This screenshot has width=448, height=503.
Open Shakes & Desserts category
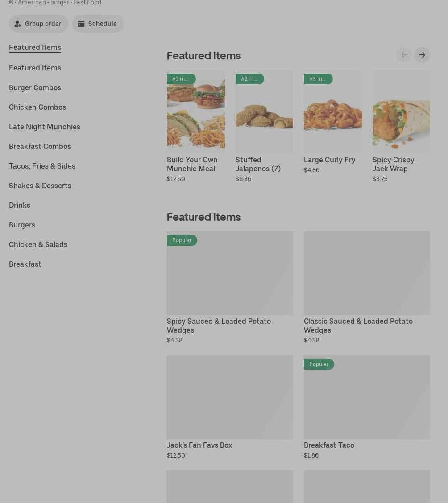click(x=40, y=186)
